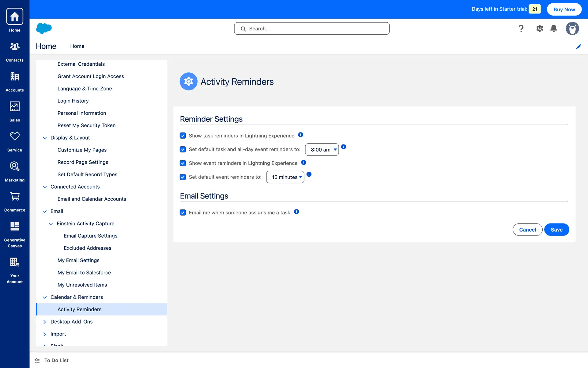Click the help question mark icon
Image resolution: width=588 pixels, height=368 pixels.
point(521,29)
